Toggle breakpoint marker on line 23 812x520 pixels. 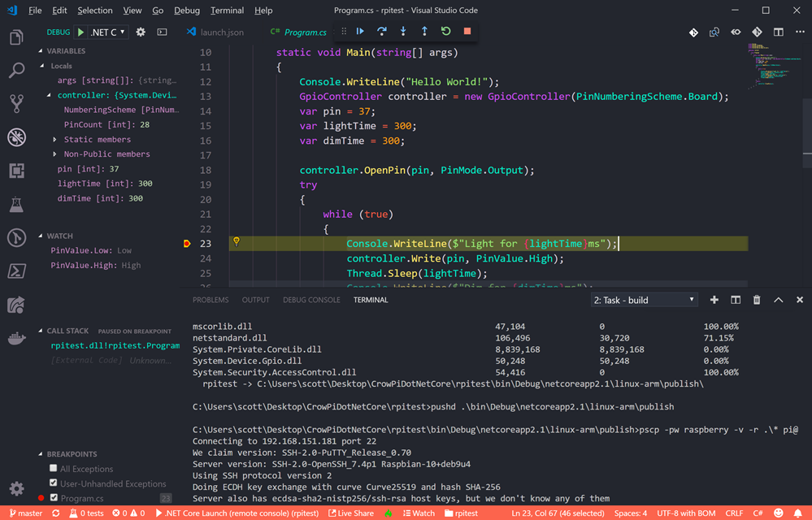pos(187,243)
